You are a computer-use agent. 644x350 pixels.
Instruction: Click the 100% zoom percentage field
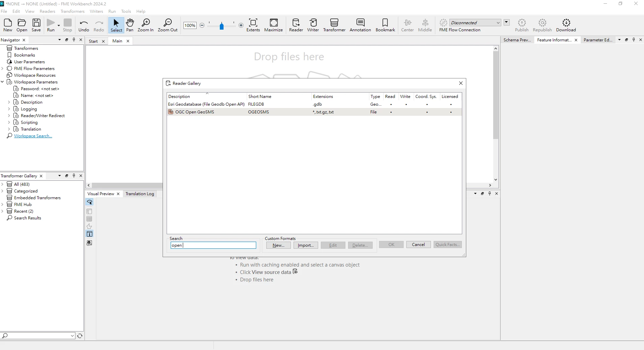(190, 25)
